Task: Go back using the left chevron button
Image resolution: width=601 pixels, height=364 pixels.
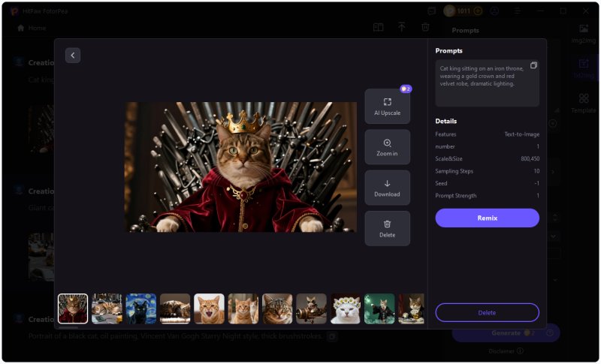Action: click(72, 55)
